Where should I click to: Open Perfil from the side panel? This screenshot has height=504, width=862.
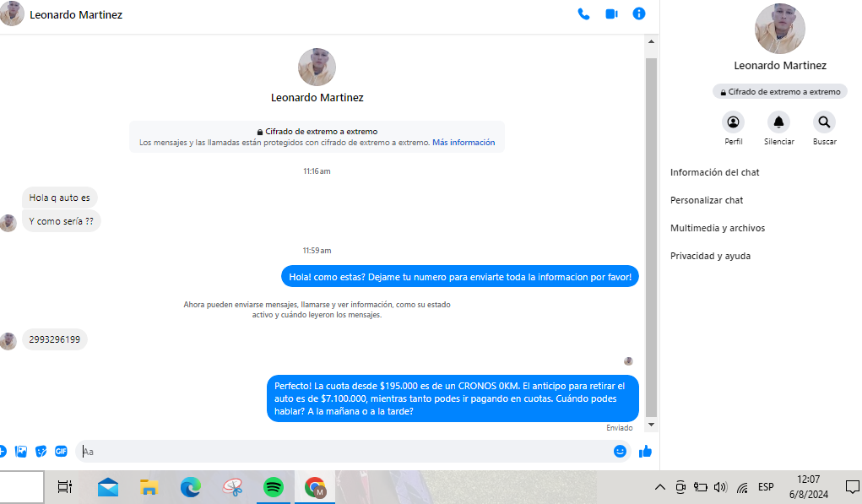(x=733, y=122)
